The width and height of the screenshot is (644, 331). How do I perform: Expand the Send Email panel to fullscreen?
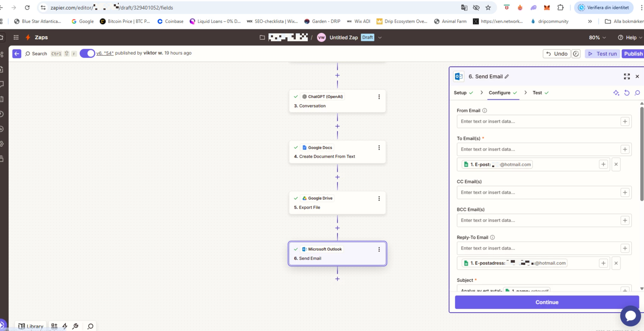coord(627,77)
